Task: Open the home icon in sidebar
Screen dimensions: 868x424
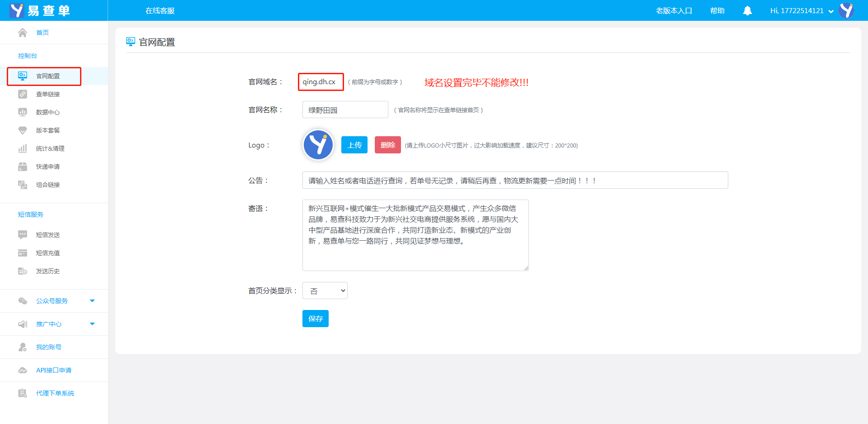Action: click(23, 33)
